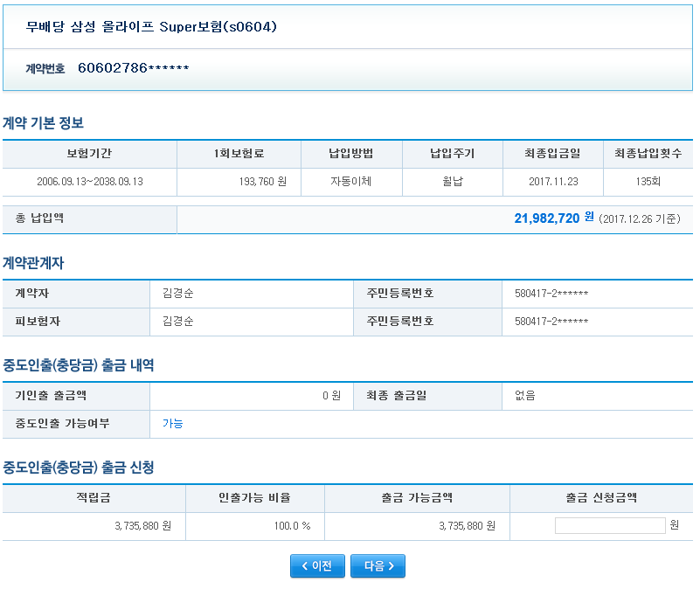Click the 계약 기본 정보 section heading
700x589 pixels.
(44, 123)
